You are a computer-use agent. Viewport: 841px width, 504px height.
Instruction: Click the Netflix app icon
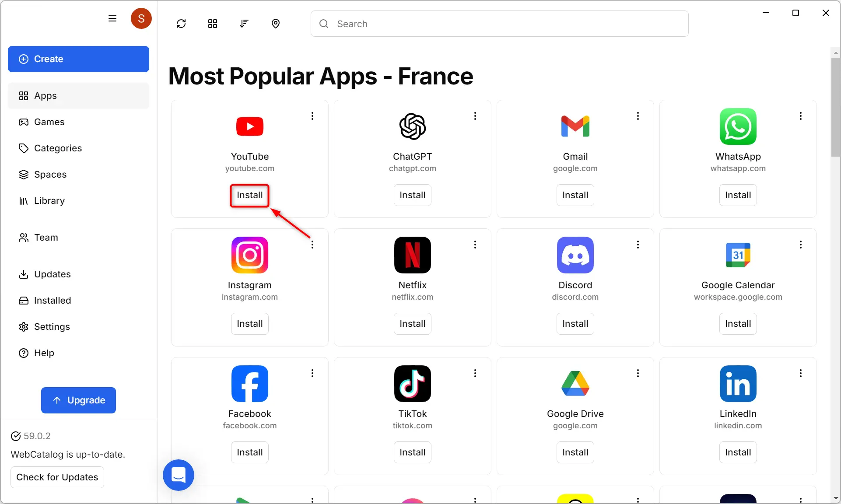pos(412,254)
